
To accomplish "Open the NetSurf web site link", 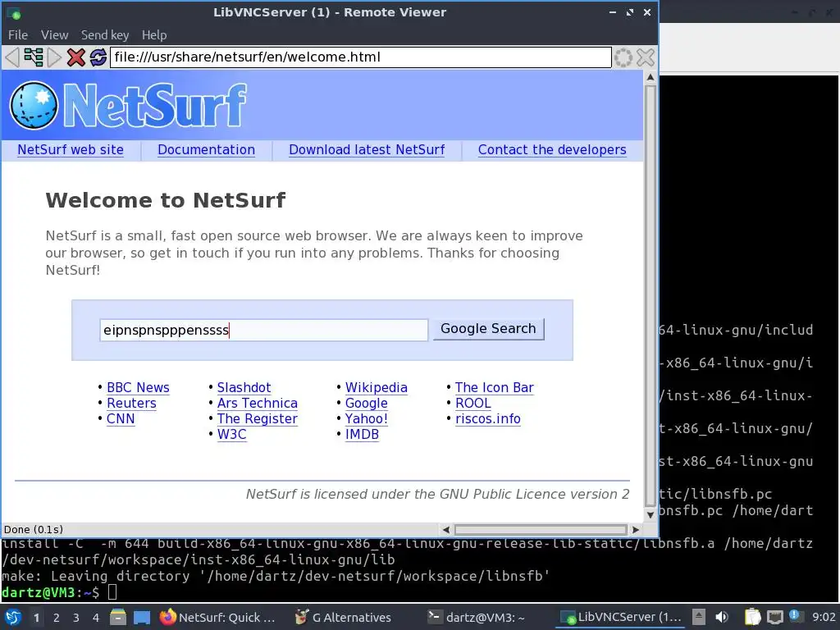I will 71,150.
